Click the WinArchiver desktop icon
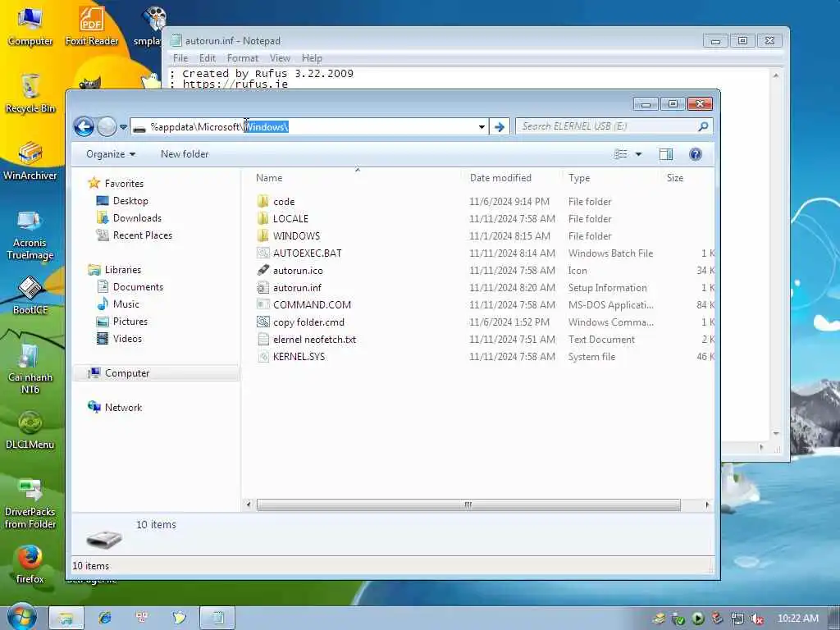Screen dimensions: 840x630 (30, 161)
